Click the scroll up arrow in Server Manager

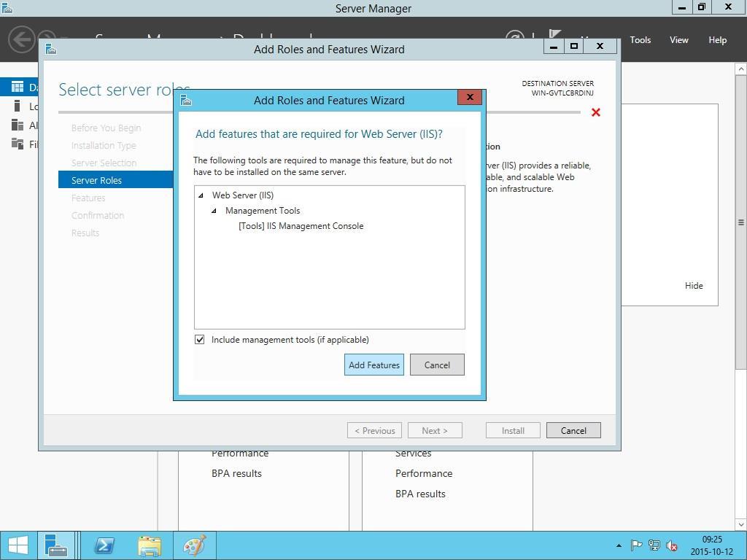(x=741, y=69)
